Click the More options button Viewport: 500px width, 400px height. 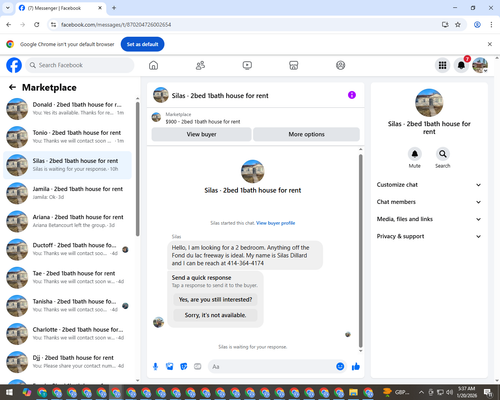306,134
